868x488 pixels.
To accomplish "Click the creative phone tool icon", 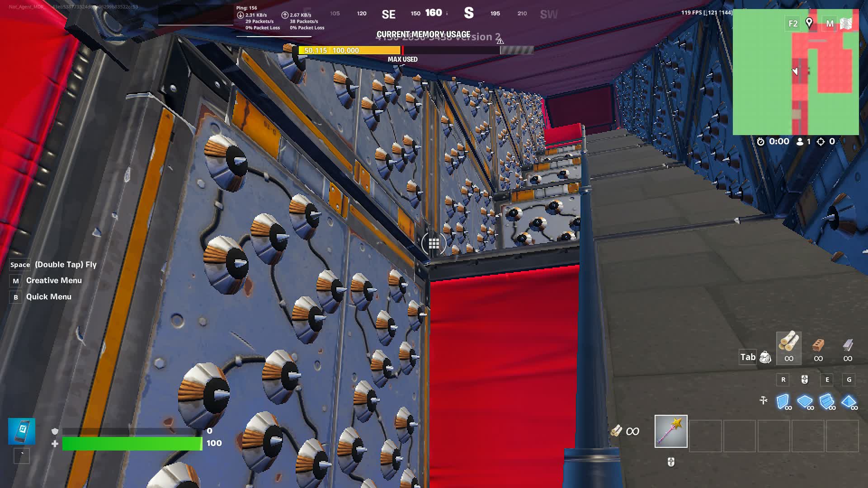I will 22,431.
